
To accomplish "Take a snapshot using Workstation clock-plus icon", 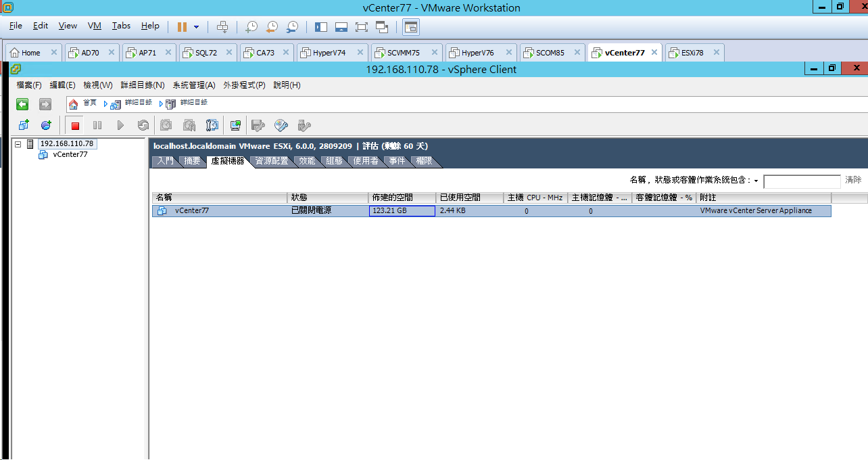I will coord(251,26).
